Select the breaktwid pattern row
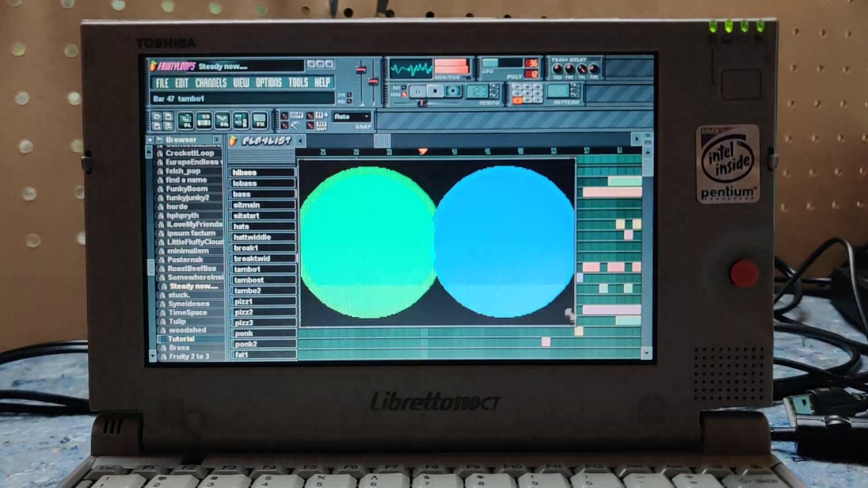Image resolution: width=868 pixels, height=488 pixels. point(262,258)
